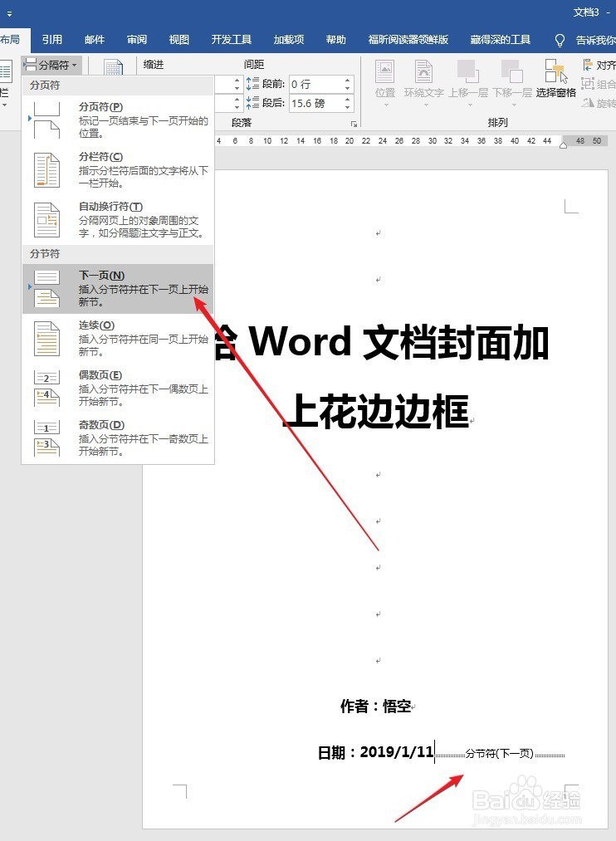This screenshot has height=841, width=616.
Task: Click the 日期：2019/1/11 date line
Action: coord(375,752)
